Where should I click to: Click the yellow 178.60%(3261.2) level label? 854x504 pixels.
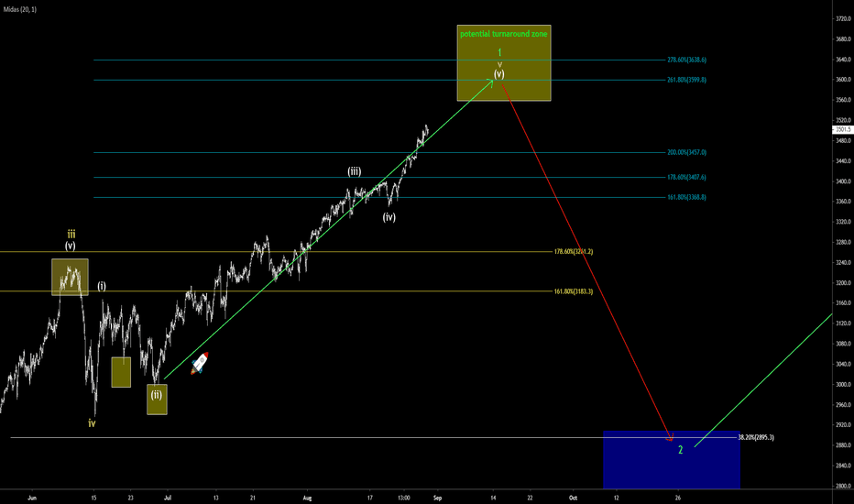click(574, 252)
